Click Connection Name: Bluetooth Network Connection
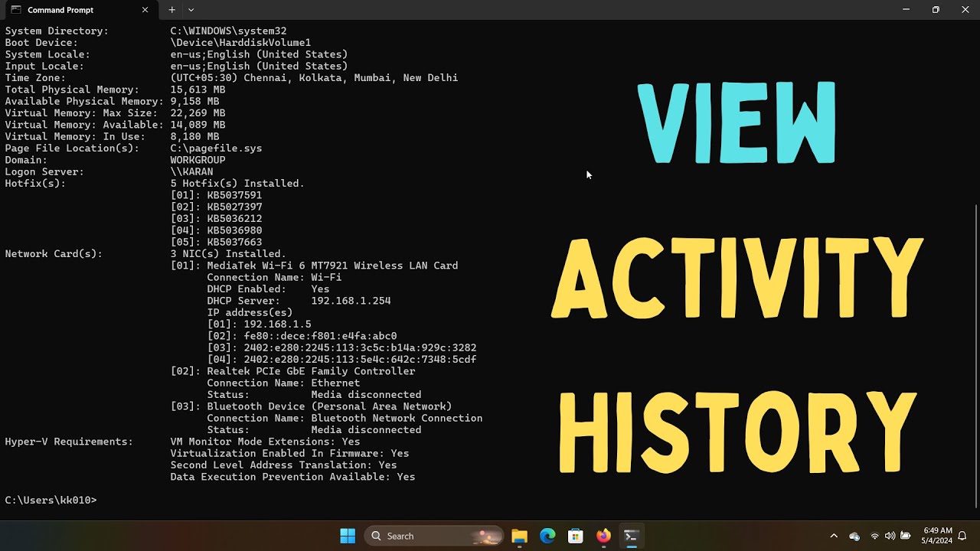This screenshot has width=980, height=551. coord(345,418)
